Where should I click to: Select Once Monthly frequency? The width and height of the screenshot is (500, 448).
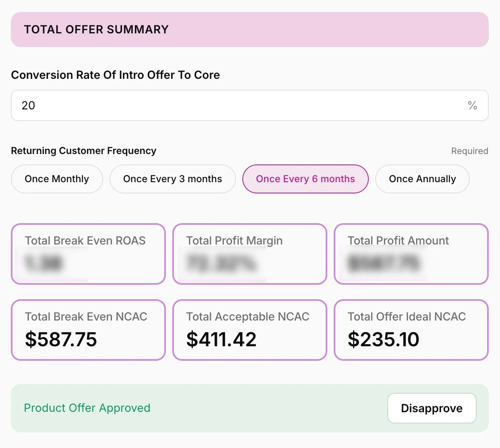tap(57, 179)
